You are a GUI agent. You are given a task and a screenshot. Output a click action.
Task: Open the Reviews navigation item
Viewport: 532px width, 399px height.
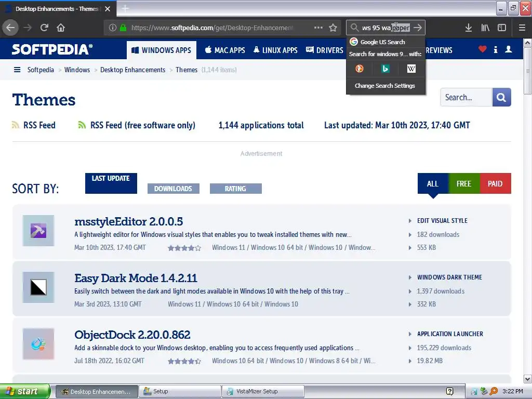click(439, 50)
